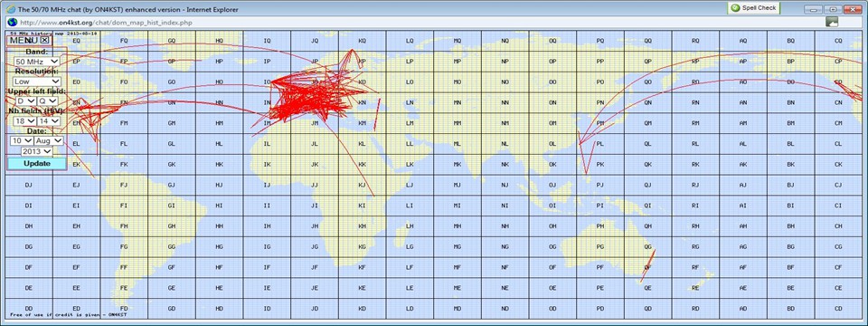Open the month dropdown showing Aug
Screen dimensions: 868x326
[x=49, y=141]
